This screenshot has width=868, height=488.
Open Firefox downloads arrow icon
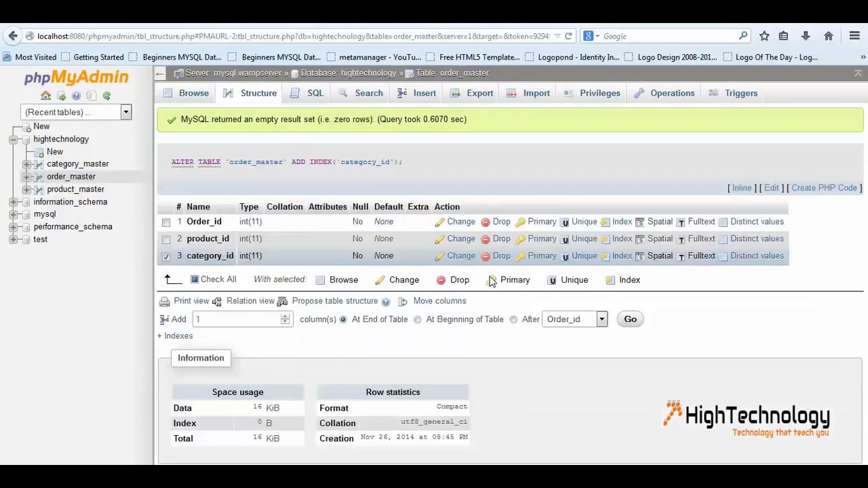tap(806, 36)
